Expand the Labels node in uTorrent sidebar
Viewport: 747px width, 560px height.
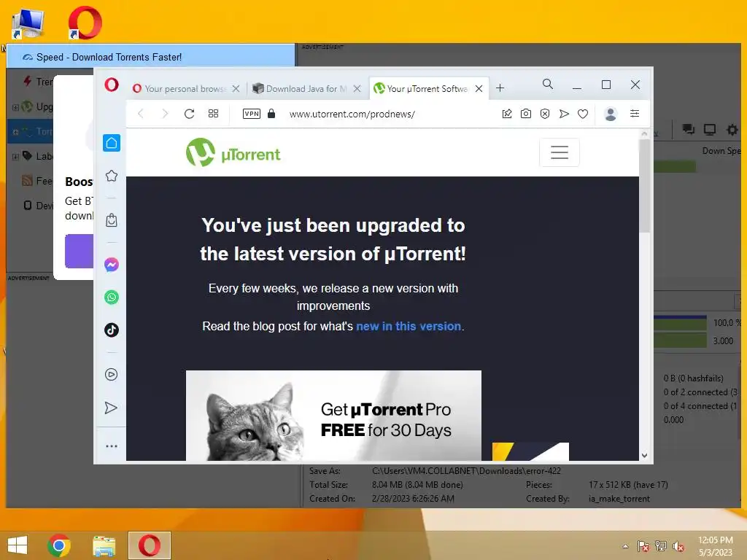pyautogui.click(x=15, y=157)
